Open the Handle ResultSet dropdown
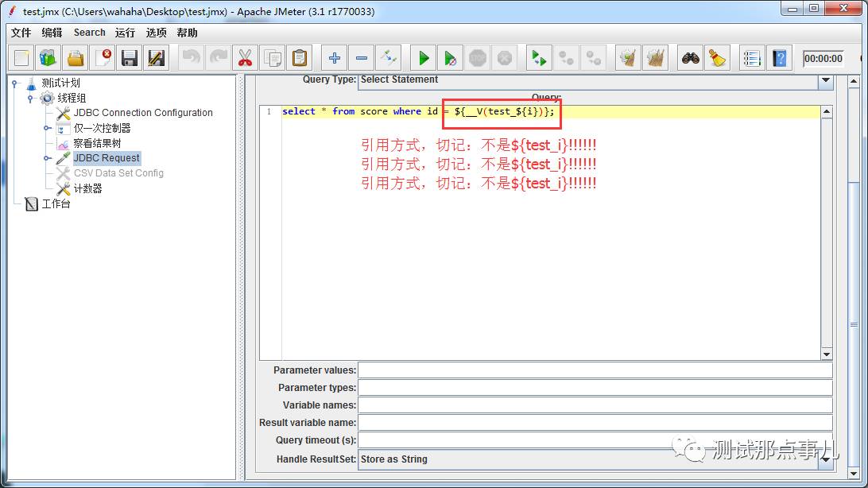The image size is (868, 488). tap(826, 459)
